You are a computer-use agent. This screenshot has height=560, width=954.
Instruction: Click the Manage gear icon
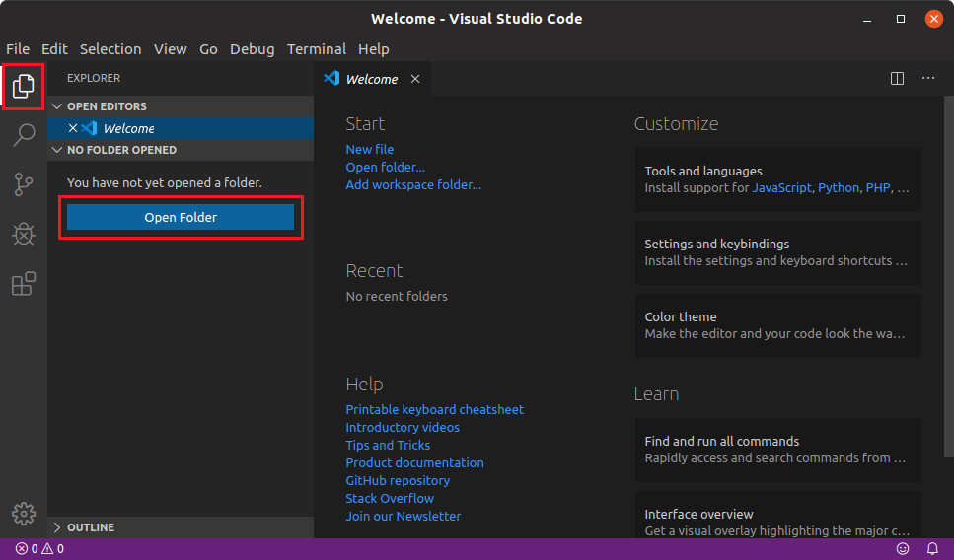pos(24,514)
